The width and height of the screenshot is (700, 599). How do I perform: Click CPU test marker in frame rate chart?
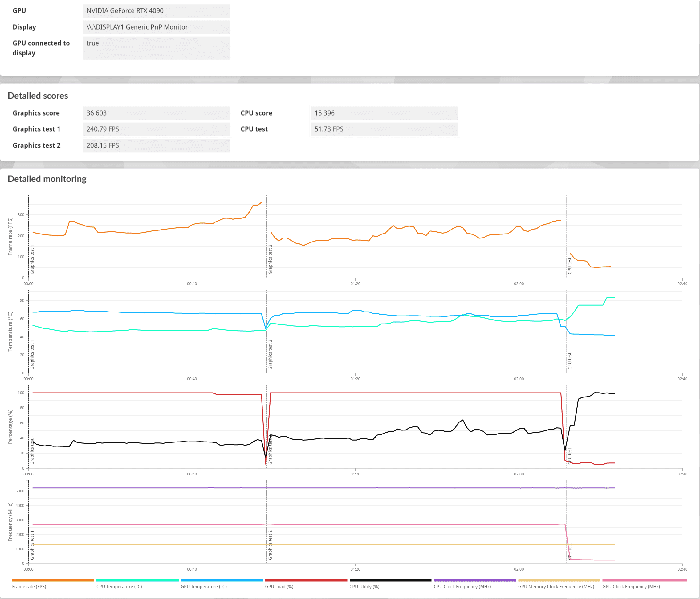570,266
